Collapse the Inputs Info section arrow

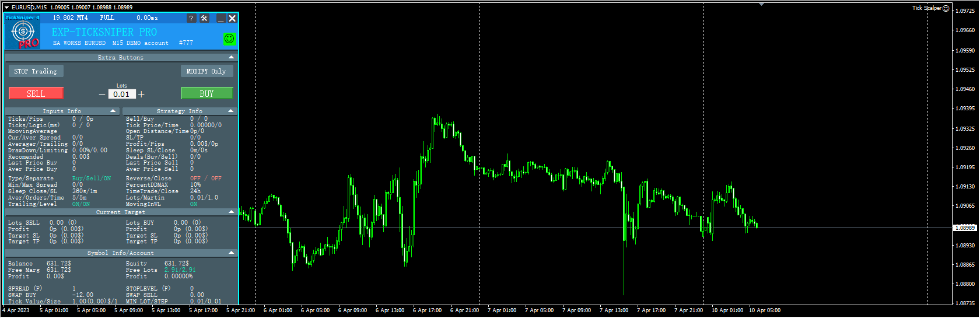114,111
